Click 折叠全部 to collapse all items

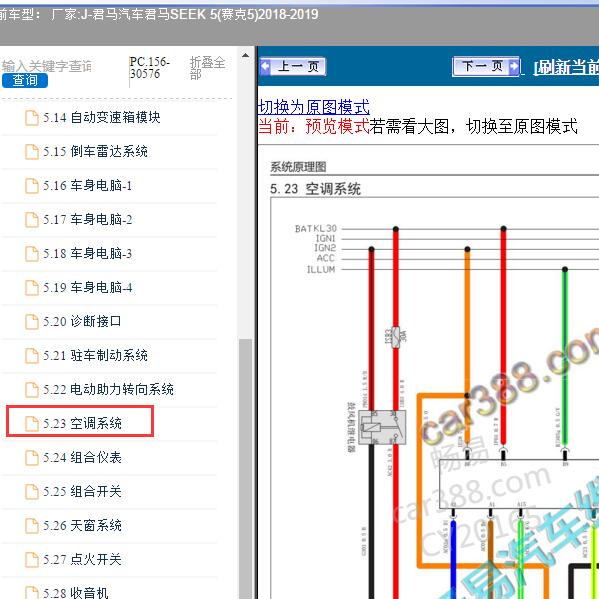click(x=207, y=68)
